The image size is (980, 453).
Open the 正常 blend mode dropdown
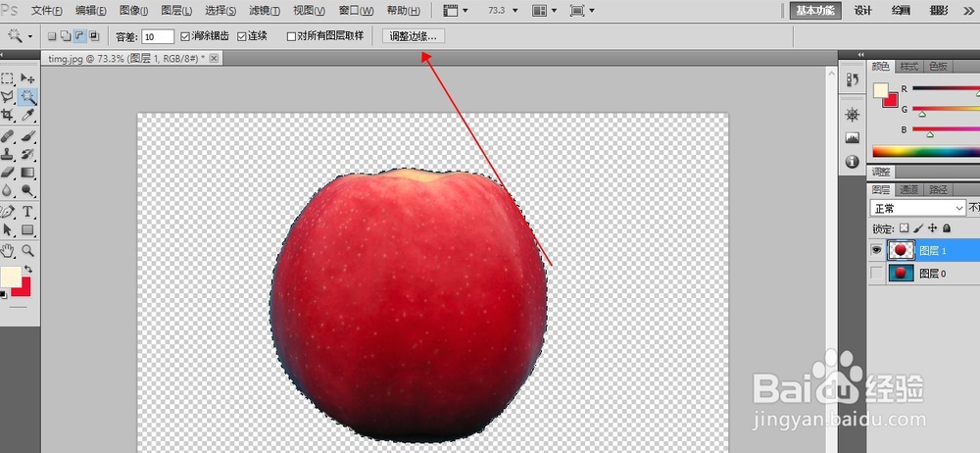[x=918, y=208]
